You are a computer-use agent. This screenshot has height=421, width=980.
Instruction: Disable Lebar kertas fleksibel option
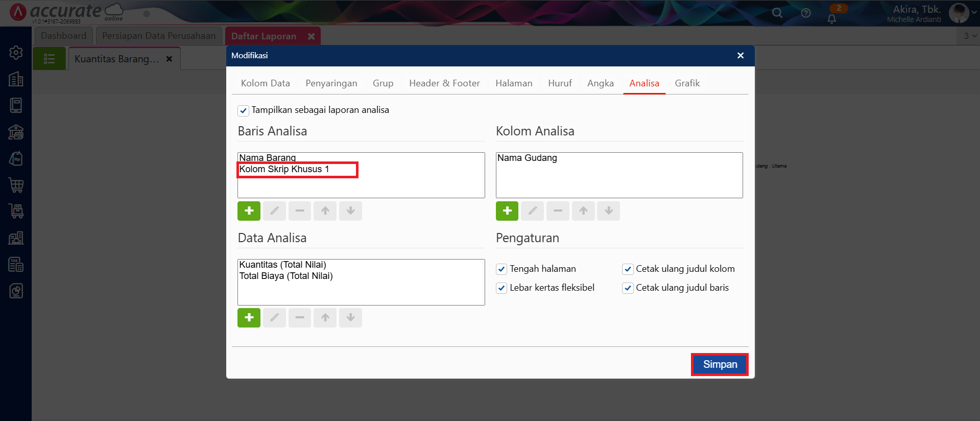(x=501, y=288)
